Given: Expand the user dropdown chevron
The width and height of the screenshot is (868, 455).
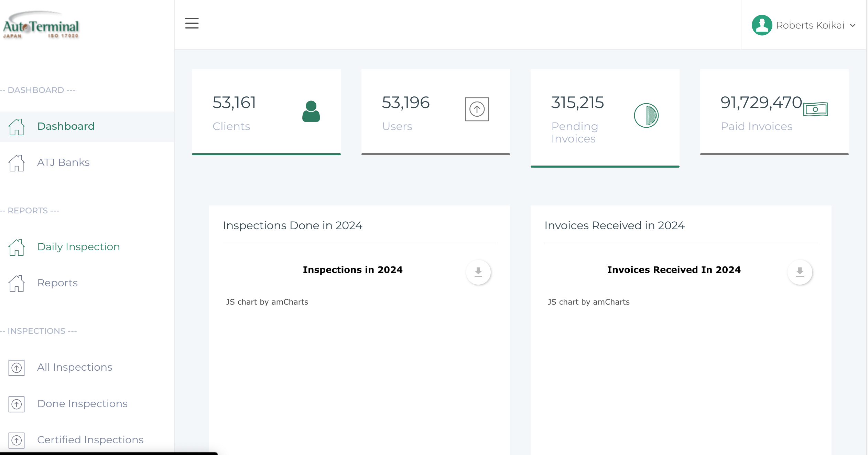Looking at the screenshot, I should click(x=853, y=25).
